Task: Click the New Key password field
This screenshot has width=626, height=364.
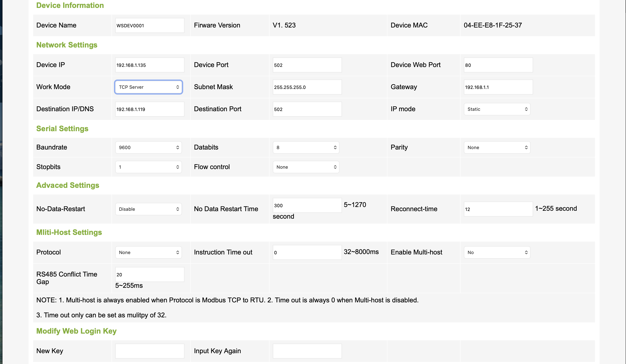Action: tap(150, 351)
